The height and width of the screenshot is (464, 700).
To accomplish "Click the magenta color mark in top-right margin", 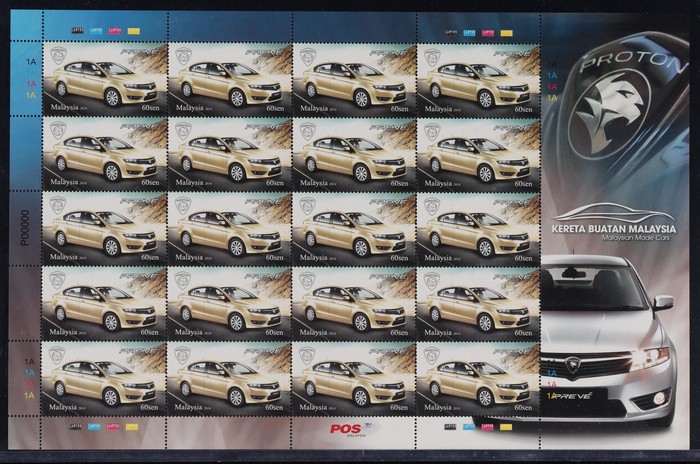I will click(x=487, y=32).
